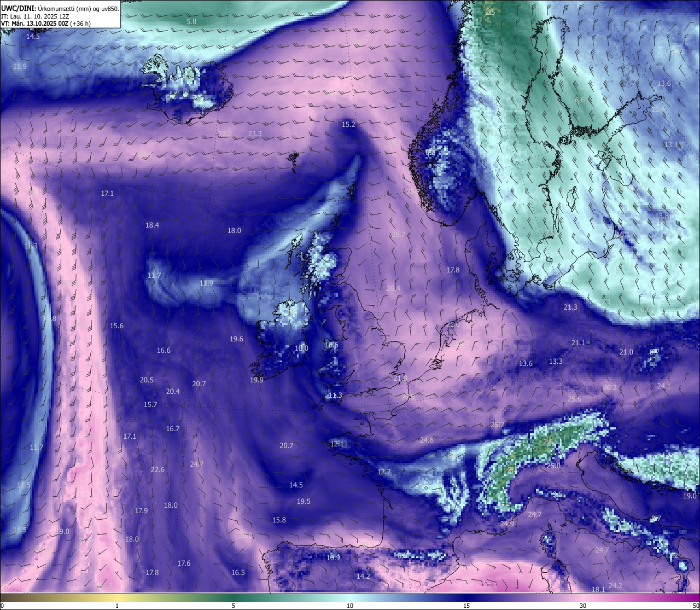Screen dimensions: 700x610
Task: Click the 26.4 value off Britain's east coast
Action: point(393,288)
